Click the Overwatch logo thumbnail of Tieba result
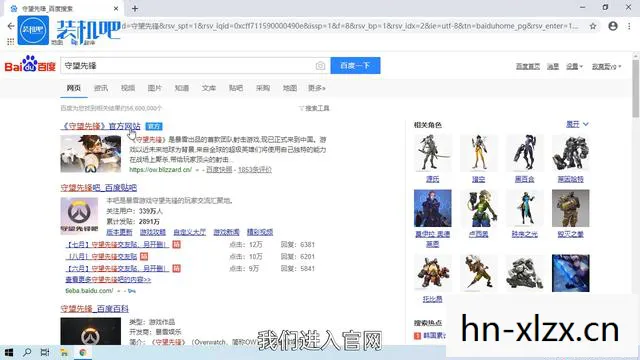This screenshot has width=640, height=360. coord(79,216)
